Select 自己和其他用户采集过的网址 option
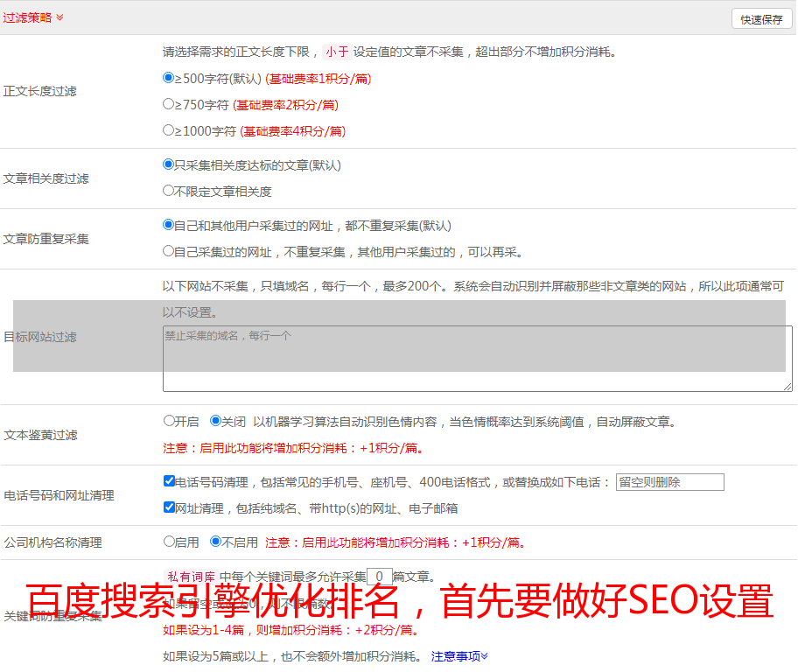 [169, 225]
